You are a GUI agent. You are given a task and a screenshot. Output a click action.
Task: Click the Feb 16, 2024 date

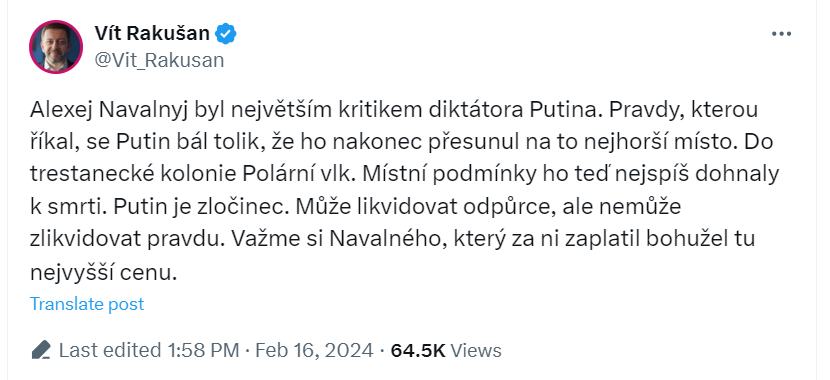pos(314,350)
